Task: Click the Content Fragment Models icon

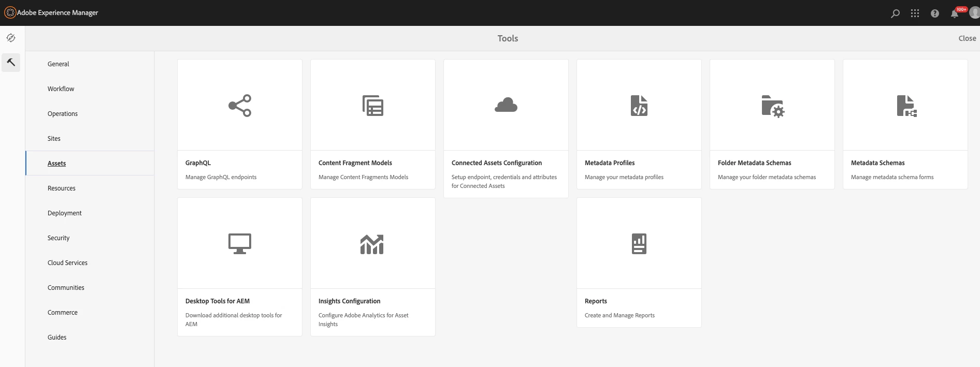Action: click(373, 106)
